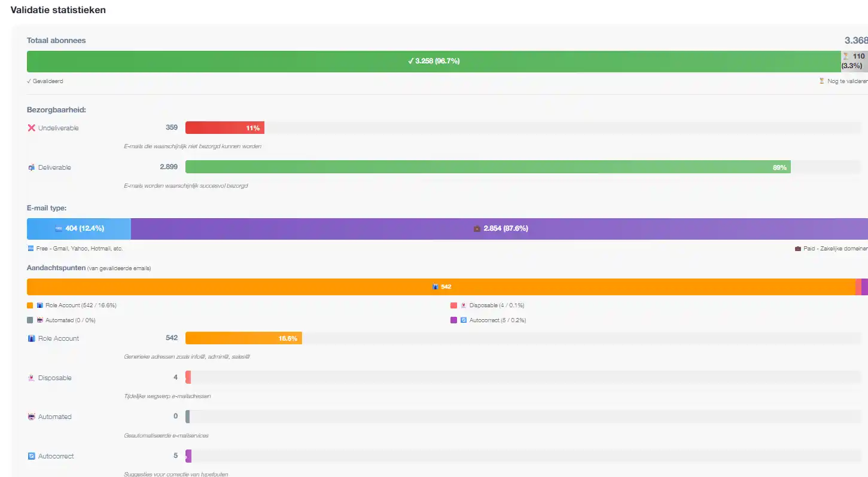Click the '✓ Gevalideerd' legend text
Image resolution: width=868 pixels, height=477 pixels.
pyautogui.click(x=45, y=81)
